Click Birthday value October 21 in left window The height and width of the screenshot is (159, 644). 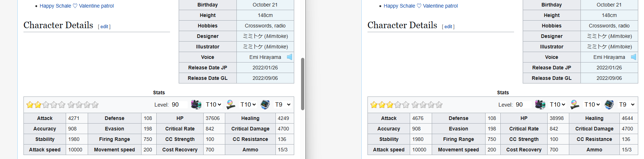click(265, 5)
